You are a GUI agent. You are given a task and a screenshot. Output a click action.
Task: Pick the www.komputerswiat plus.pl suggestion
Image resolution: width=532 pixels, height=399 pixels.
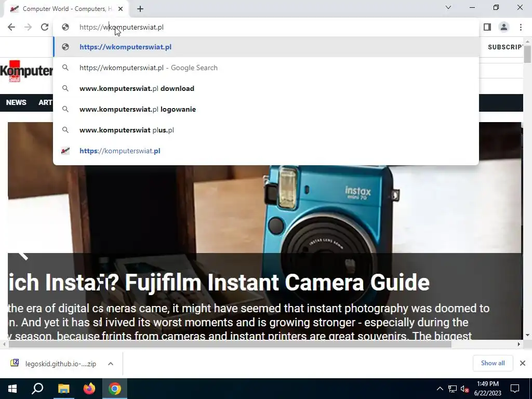[266, 130]
